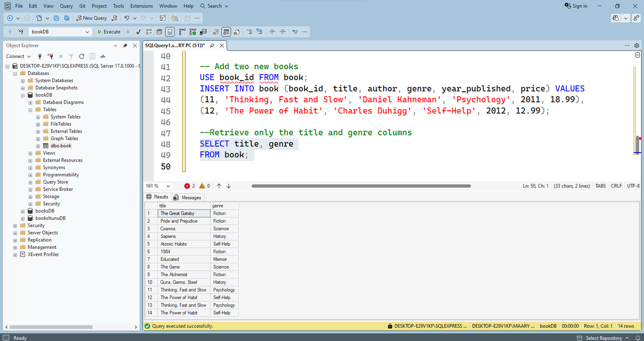Click Uncomment selected lines icon
The width and height of the screenshot is (644, 341).
click(x=259, y=32)
